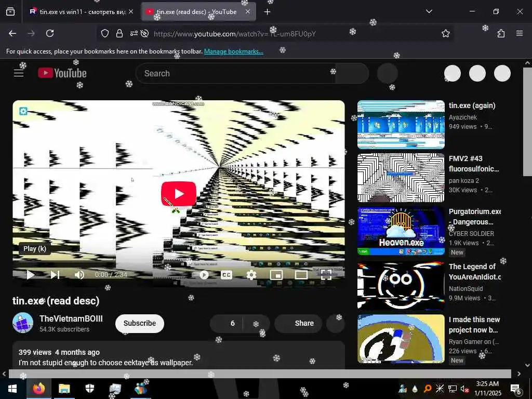Follow the 'Manage bookmarks...' link
This screenshot has width=532, height=399.
coord(233,51)
